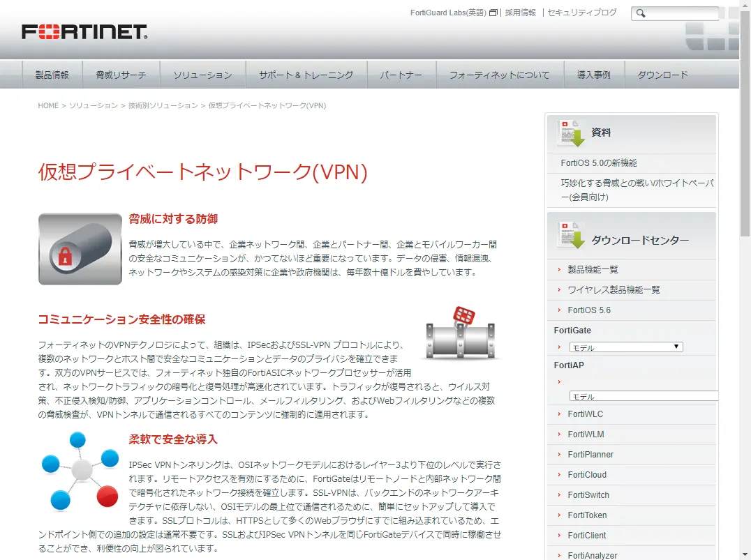Click the 資料 download document icon
Screen dimensions: 751x560
point(571,133)
